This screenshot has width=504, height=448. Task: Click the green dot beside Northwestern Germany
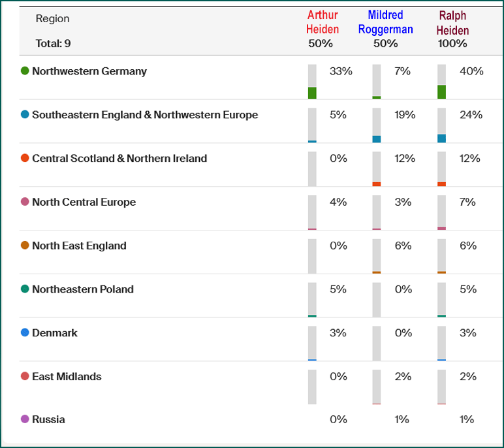click(x=25, y=71)
